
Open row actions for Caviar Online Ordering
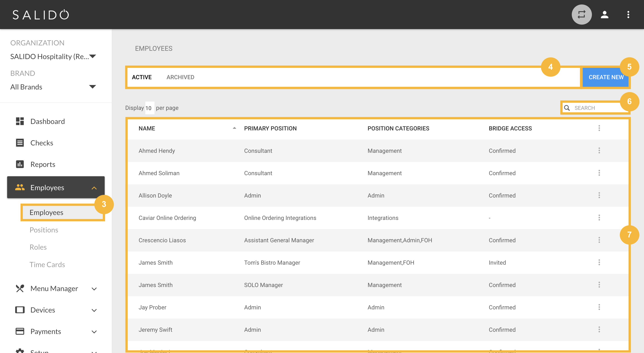(599, 217)
